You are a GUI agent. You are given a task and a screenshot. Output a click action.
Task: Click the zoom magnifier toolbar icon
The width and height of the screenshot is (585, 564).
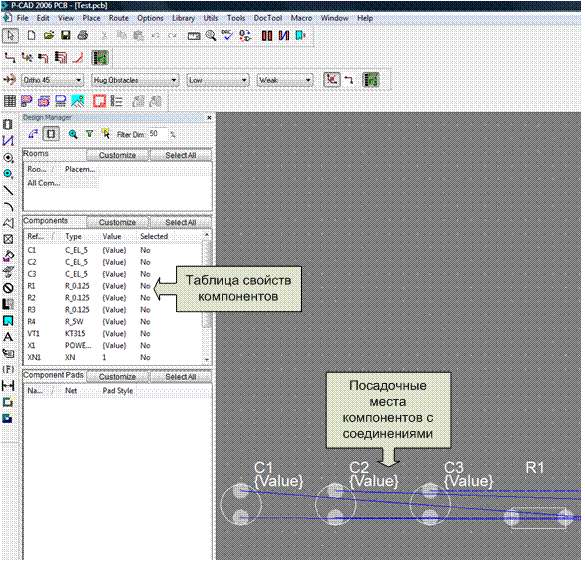pyautogui.click(x=211, y=36)
